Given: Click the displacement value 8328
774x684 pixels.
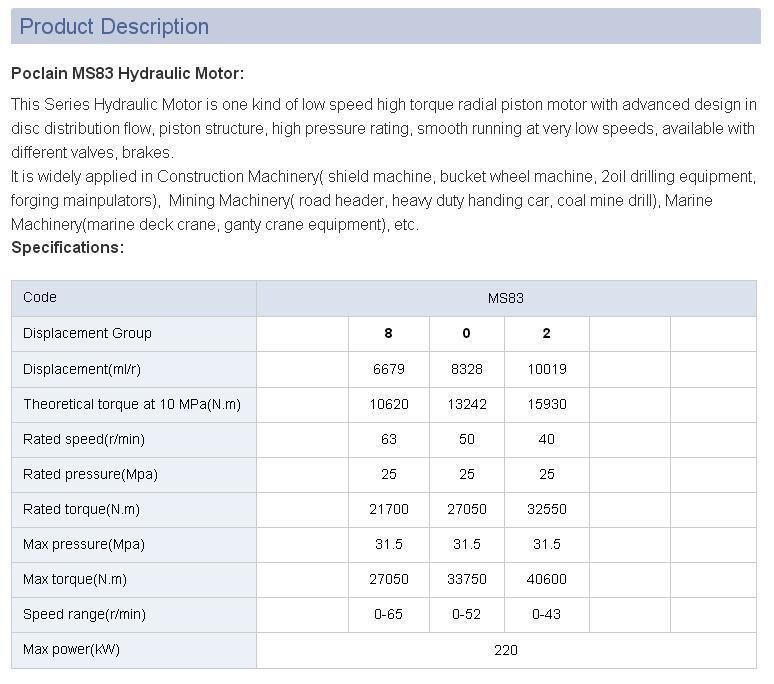Looking at the screenshot, I should pyautogui.click(x=466, y=369).
